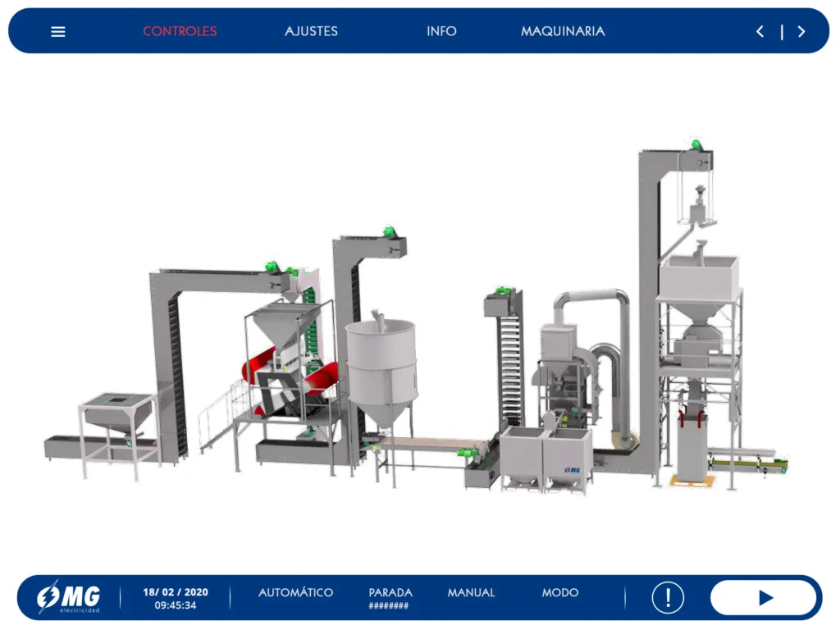The width and height of the screenshot is (840, 630).
Task: Select the twin bins with MG logo
Action: tap(546, 459)
